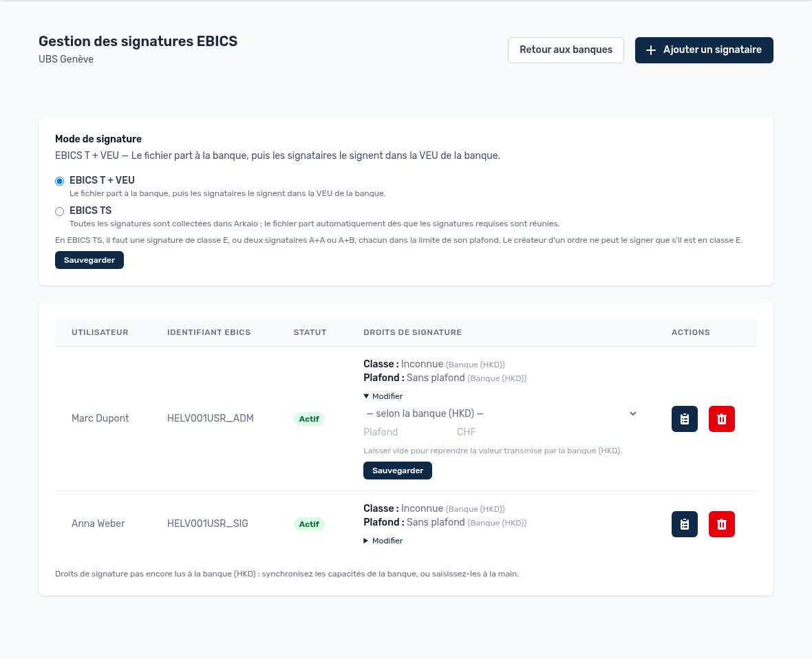Click the Mode de signature heading

click(x=98, y=139)
